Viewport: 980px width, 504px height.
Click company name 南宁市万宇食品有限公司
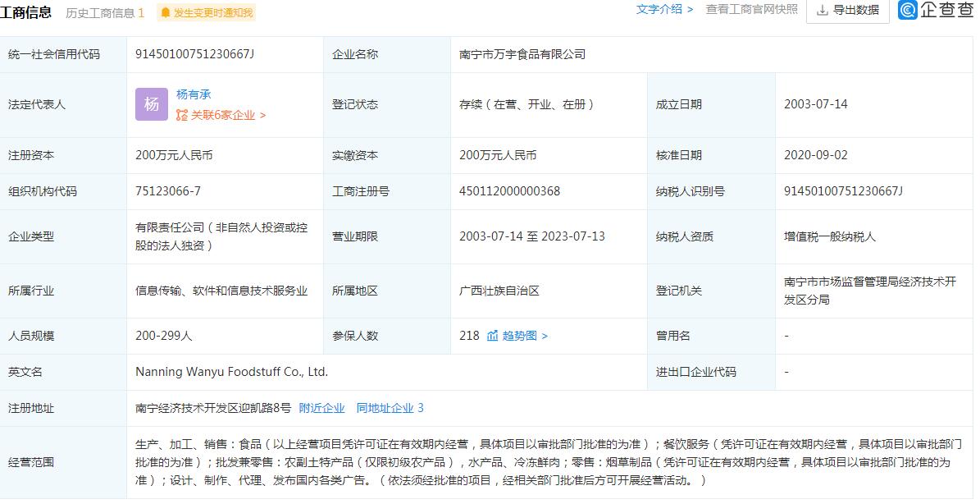pos(522,54)
